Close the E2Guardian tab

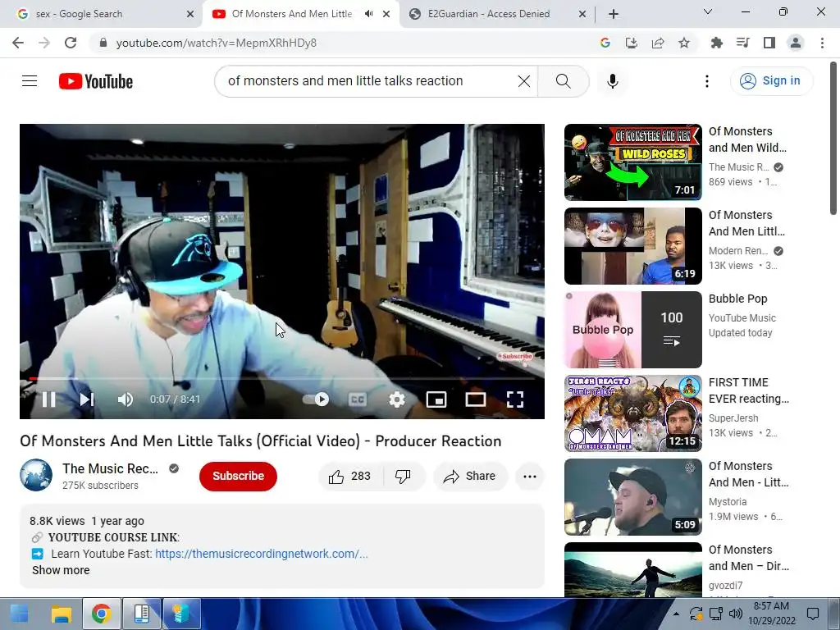pyautogui.click(x=582, y=15)
